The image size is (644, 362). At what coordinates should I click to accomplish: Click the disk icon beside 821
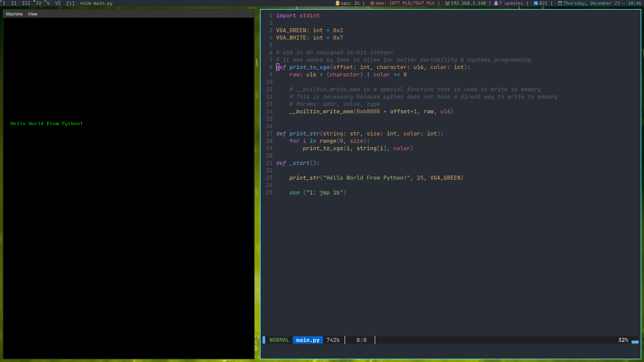click(536, 3)
